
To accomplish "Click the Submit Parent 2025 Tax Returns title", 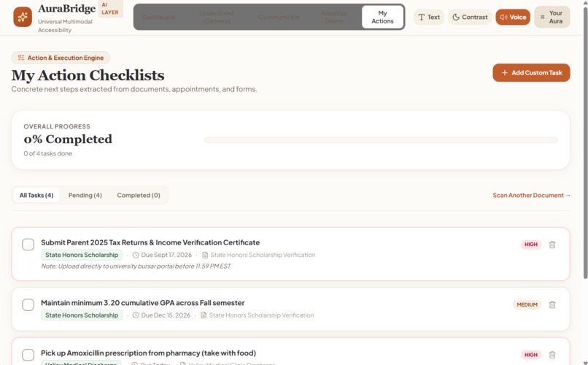I will point(150,242).
